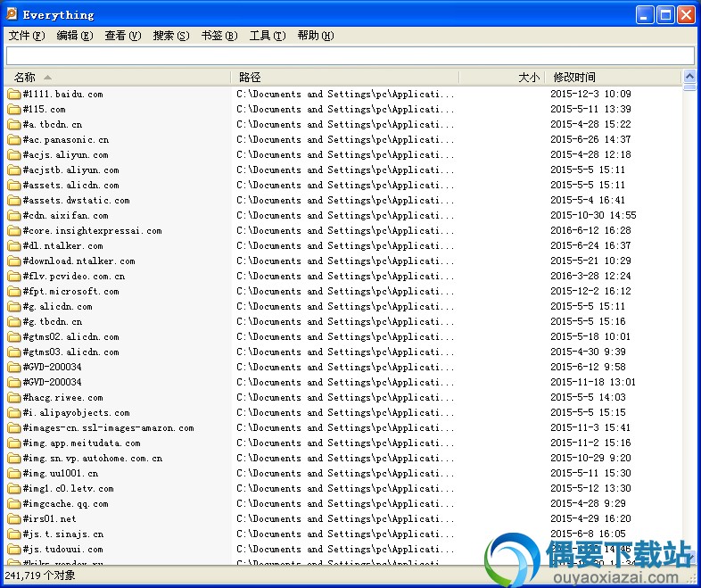This screenshot has height=588, width=701.
Task: Select the #img.sn.vp.autohome.com.cn folder name
Action: coord(93,459)
